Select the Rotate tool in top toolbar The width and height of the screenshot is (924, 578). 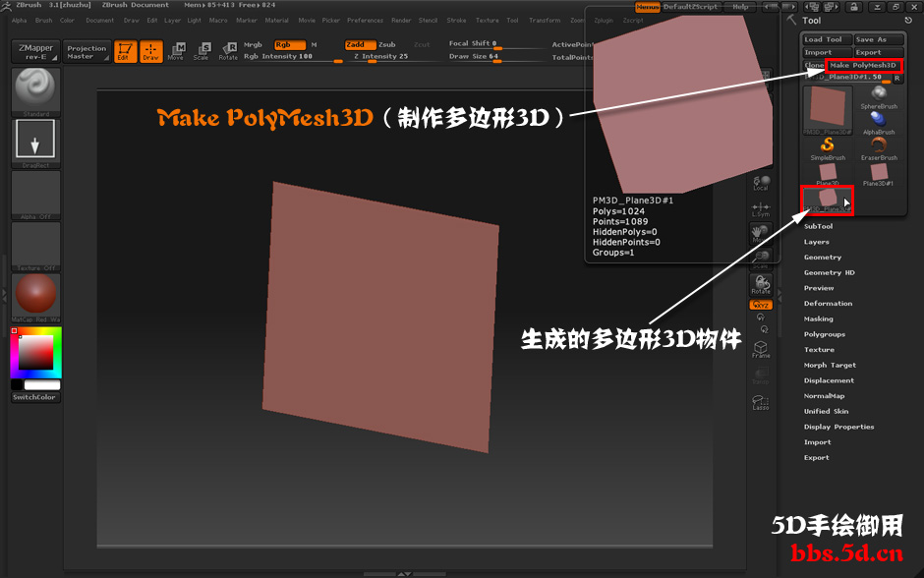(228, 51)
